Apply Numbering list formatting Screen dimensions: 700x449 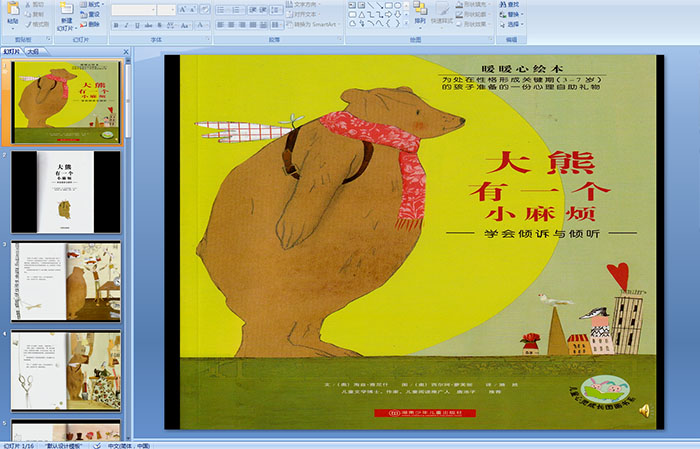[x=238, y=10]
